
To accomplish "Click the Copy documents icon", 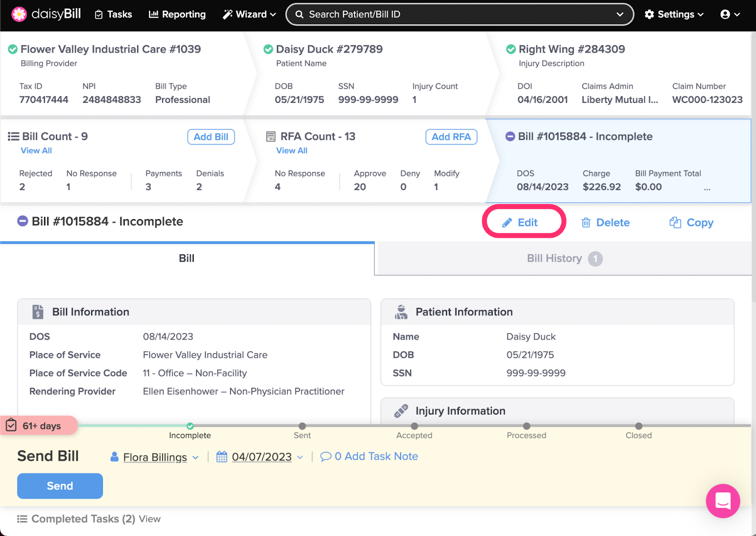I will click(675, 222).
